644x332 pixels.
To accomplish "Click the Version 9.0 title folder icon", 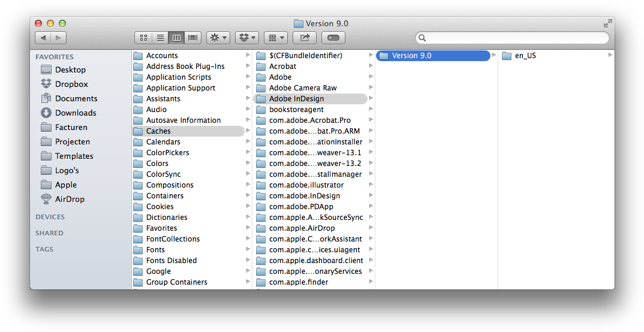I will coord(299,23).
